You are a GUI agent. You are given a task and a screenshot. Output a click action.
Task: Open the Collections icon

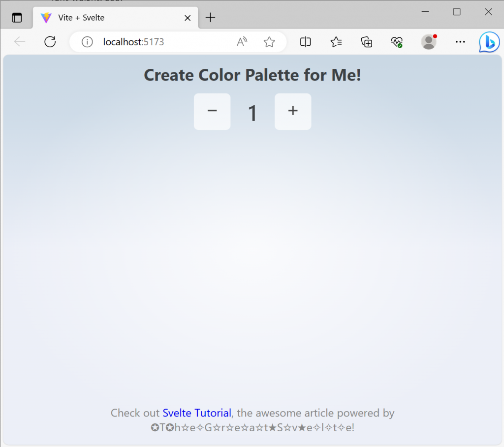366,42
